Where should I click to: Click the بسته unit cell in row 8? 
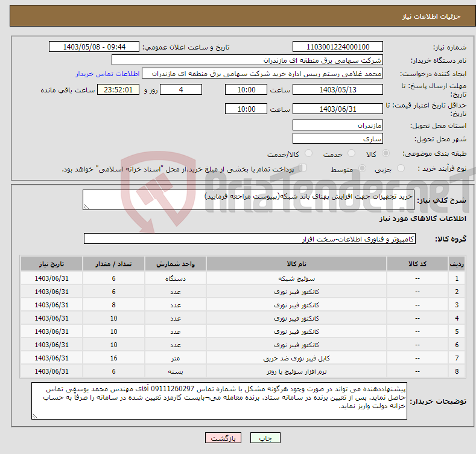pyautogui.click(x=176, y=372)
